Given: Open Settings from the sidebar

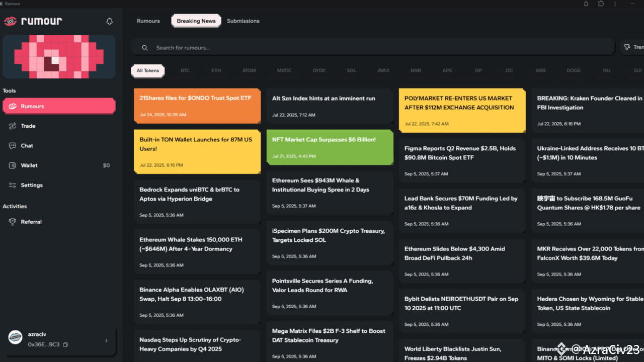Looking at the screenshot, I should (x=59, y=185).
